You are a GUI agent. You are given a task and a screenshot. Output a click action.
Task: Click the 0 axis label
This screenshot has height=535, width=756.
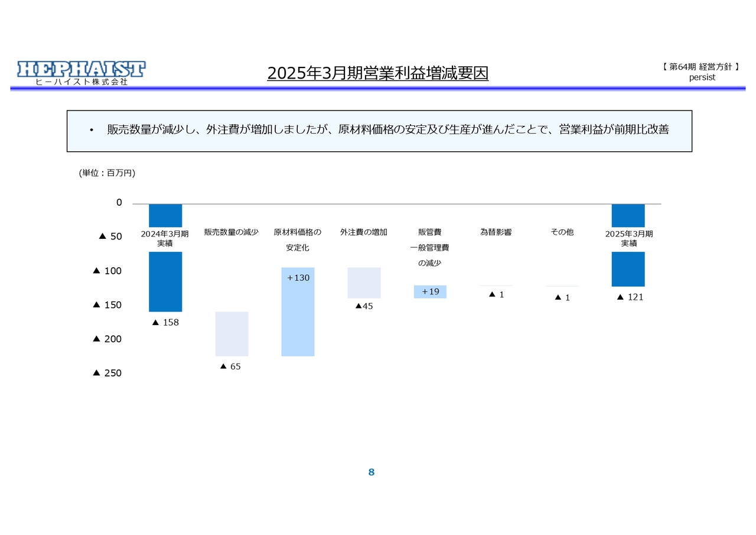pos(119,203)
